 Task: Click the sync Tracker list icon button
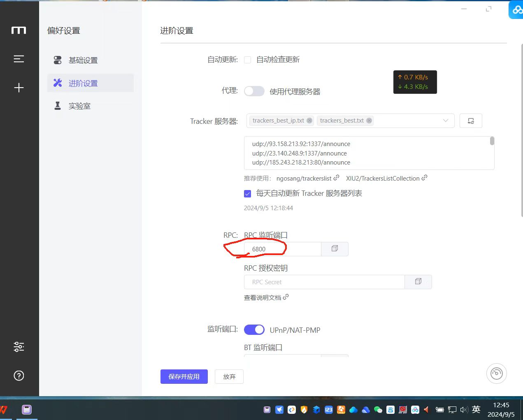point(471,121)
